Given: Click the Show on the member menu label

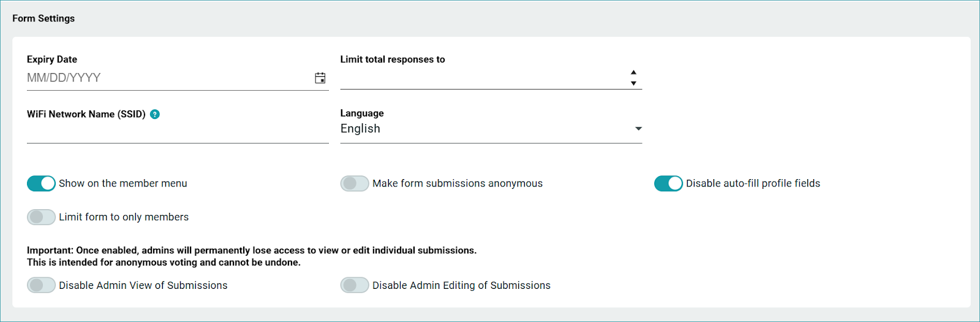Looking at the screenshot, I should click(x=123, y=183).
